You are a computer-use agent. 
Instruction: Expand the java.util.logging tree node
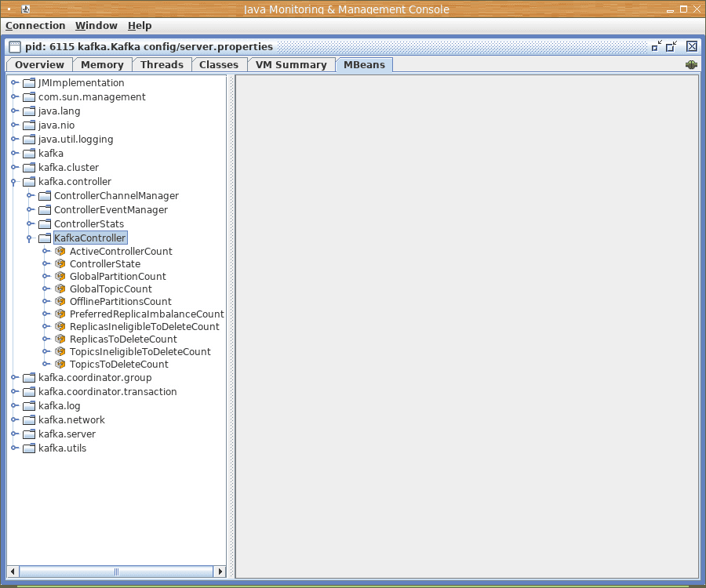14,139
